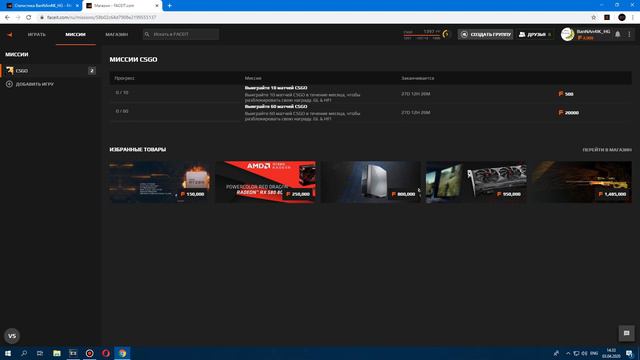
Task: Click the volume icon in system tray
Action: coord(584,353)
